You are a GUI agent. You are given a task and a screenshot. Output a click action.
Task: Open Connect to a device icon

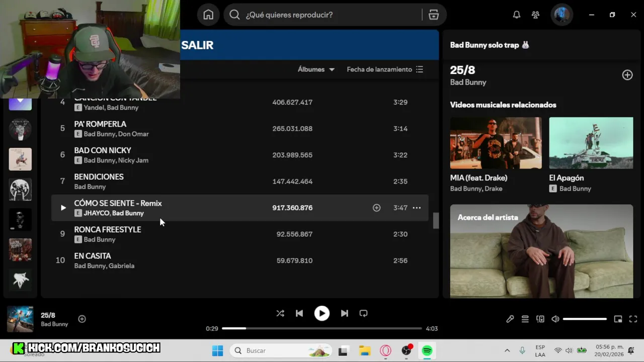540,319
